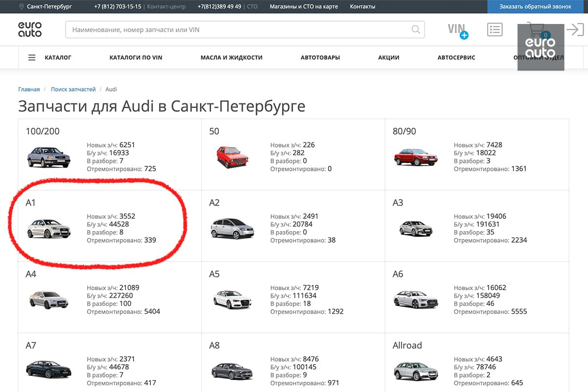The height and width of the screenshot is (392, 588).
Task: Open the shopping cart icon
Action: (x=537, y=30)
